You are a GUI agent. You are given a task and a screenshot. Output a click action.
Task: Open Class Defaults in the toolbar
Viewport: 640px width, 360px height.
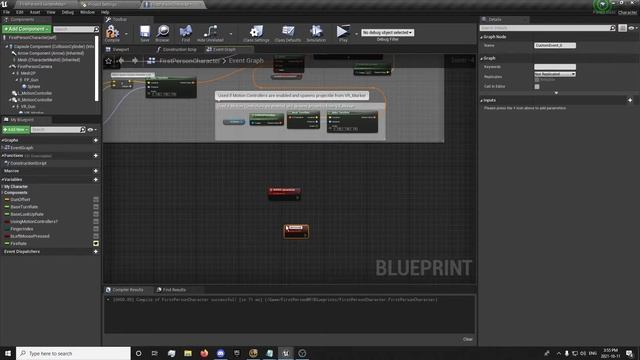click(288, 32)
